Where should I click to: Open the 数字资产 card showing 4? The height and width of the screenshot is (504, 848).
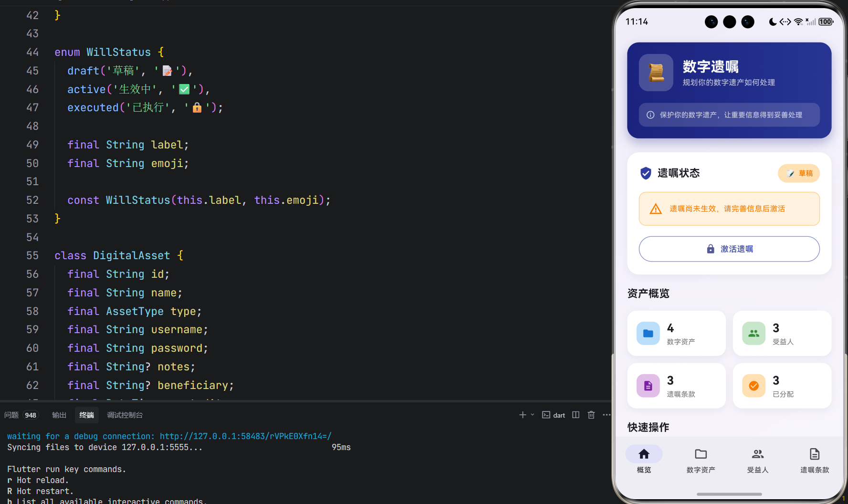(676, 333)
